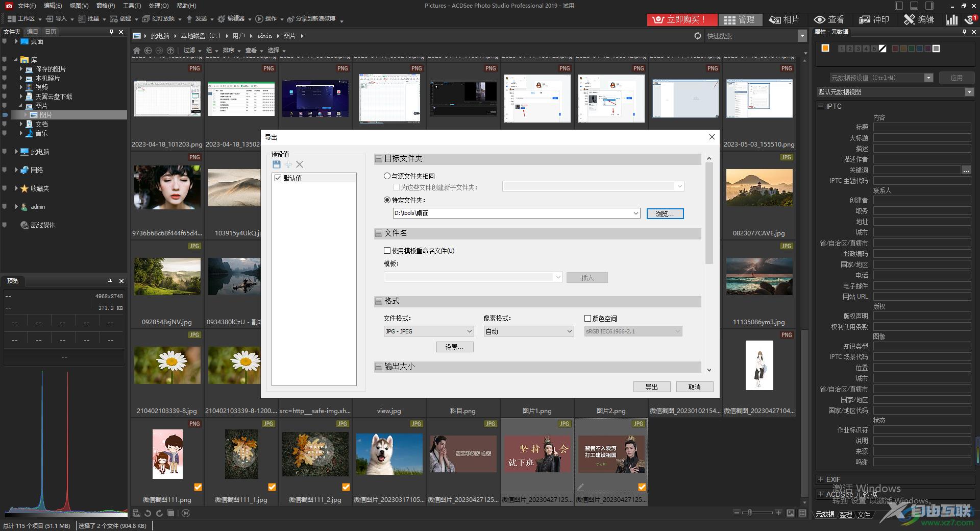
Task: Collapse the 目标文件夹 section
Action: pyautogui.click(x=379, y=159)
